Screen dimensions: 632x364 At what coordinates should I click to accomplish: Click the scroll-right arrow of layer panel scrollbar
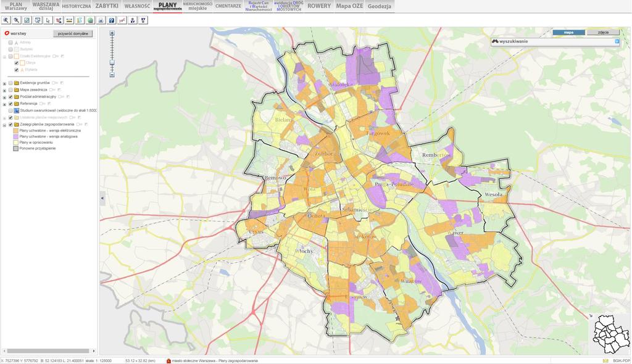pyautogui.click(x=94, y=351)
